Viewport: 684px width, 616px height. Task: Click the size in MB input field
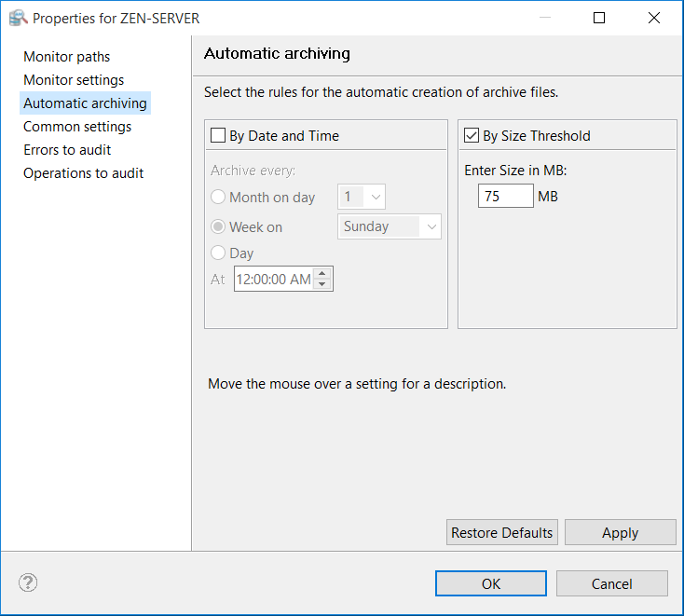(505, 197)
